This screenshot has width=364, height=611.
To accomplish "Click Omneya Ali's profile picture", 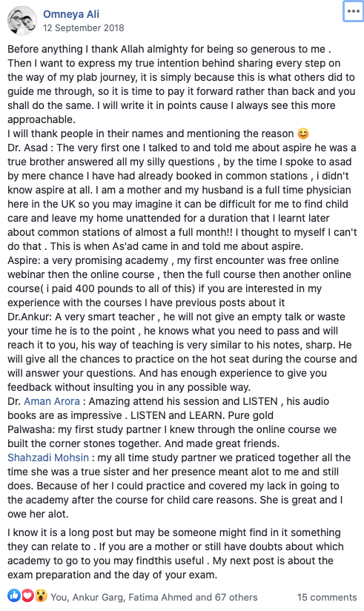I will pyautogui.click(x=21, y=20).
